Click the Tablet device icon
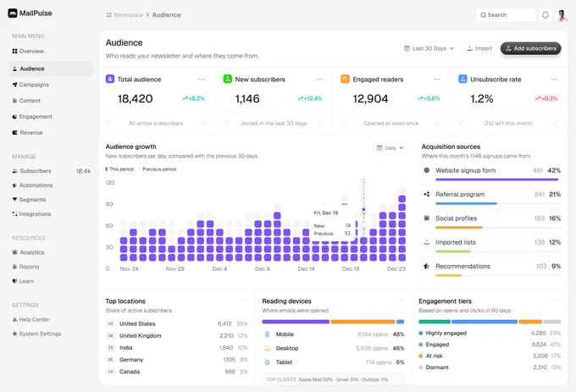 pyautogui.click(x=268, y=362)
